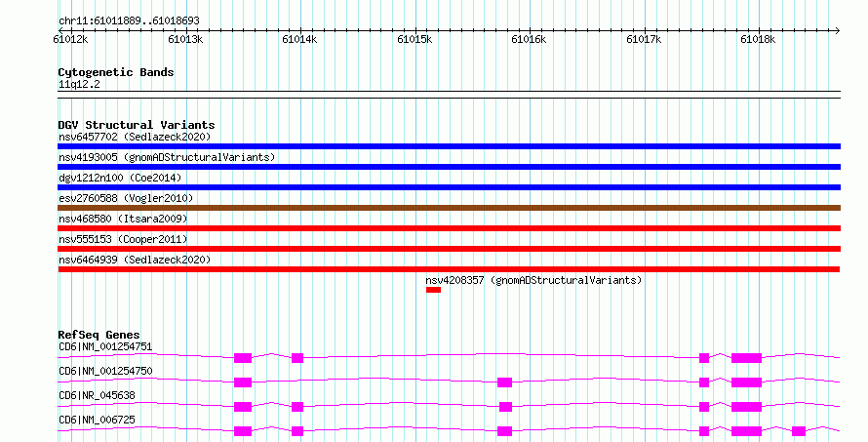Open variant label nsv4193005 (gnomADStructuralVariants)
This screenshot has width=868, height=442.
click(167, 157)
